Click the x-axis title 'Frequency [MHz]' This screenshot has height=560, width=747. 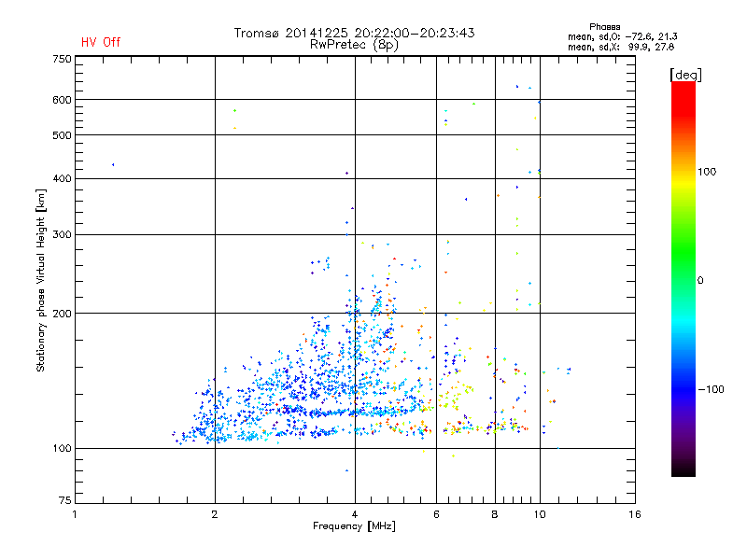354,526
